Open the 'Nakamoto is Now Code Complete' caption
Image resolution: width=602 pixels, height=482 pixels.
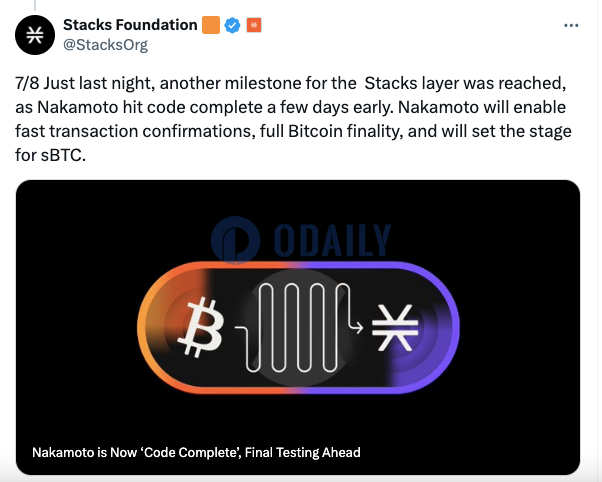196,452
